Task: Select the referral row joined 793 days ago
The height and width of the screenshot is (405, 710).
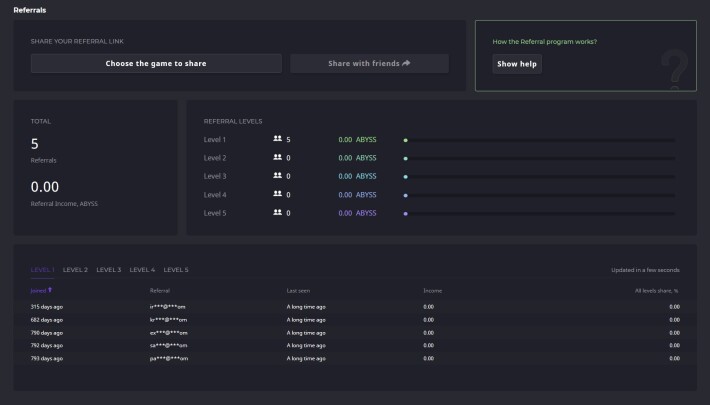Action: click(355, 358)
